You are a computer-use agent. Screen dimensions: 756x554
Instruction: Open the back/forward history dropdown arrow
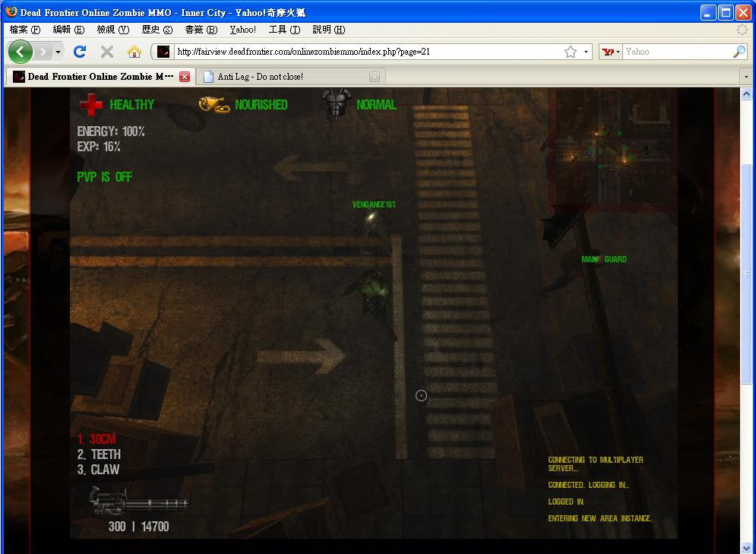tap(58, 52)
